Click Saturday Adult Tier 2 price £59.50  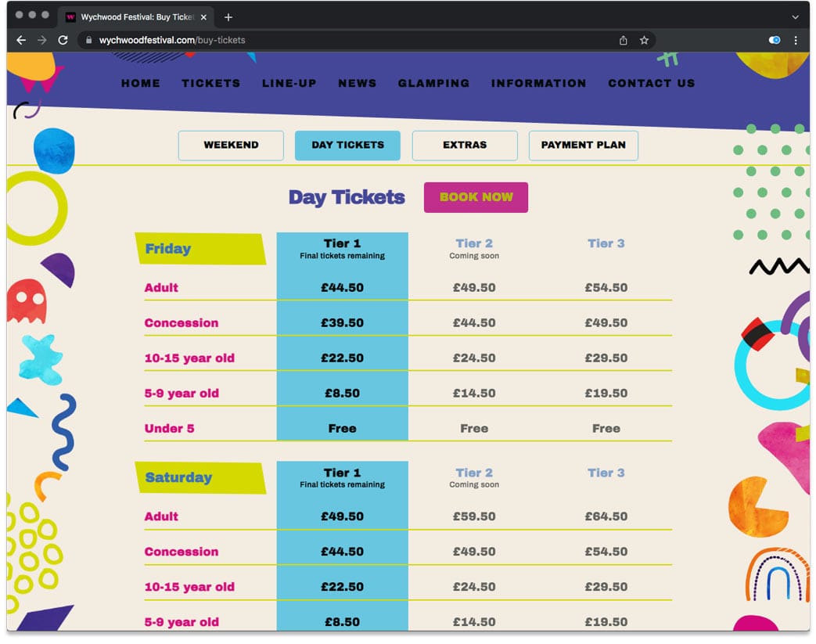tap(474, 516)
